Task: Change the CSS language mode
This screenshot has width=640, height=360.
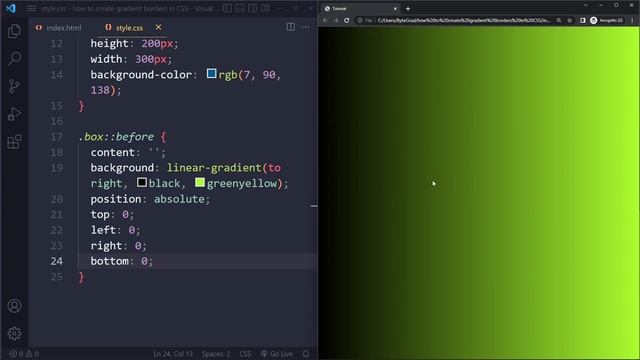Action: (245, 354)
